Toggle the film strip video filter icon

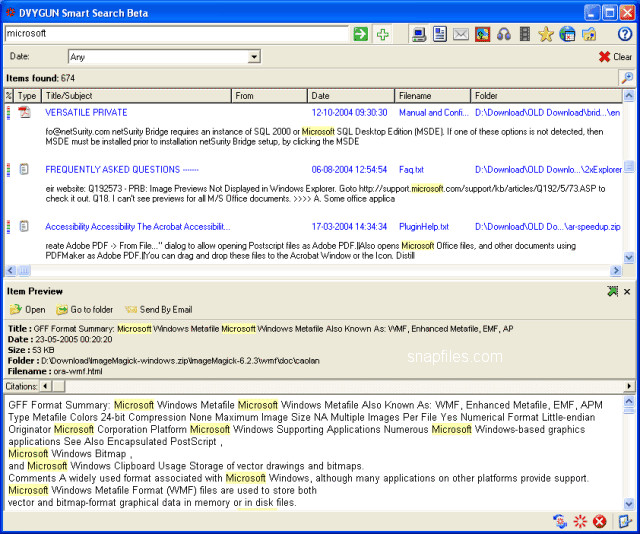[525, 34]
